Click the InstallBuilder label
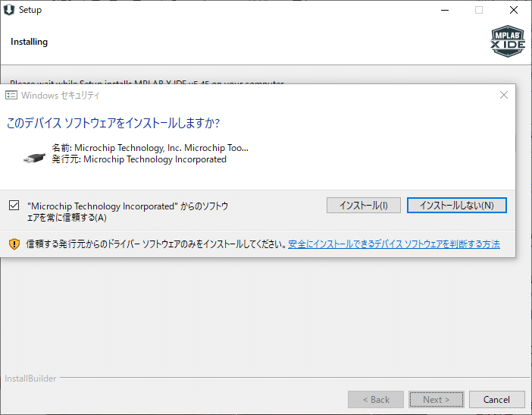Screen dimensions: 532x415 (x=30, y=379)
